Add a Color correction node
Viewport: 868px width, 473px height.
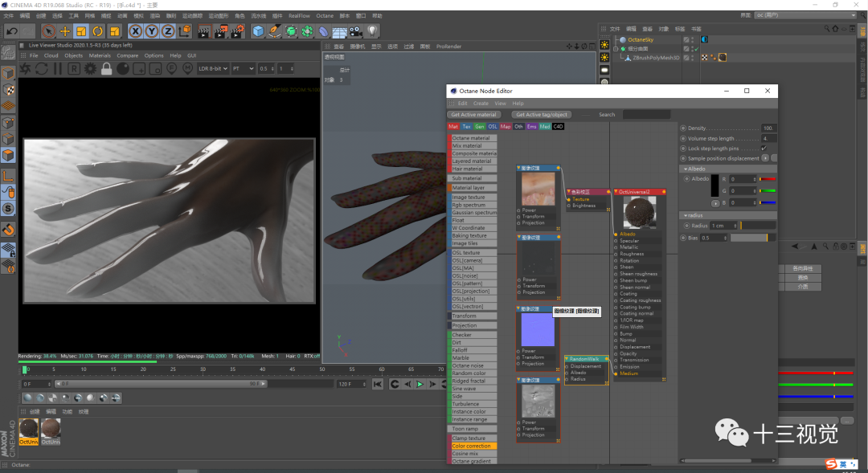tap(472, 446)
